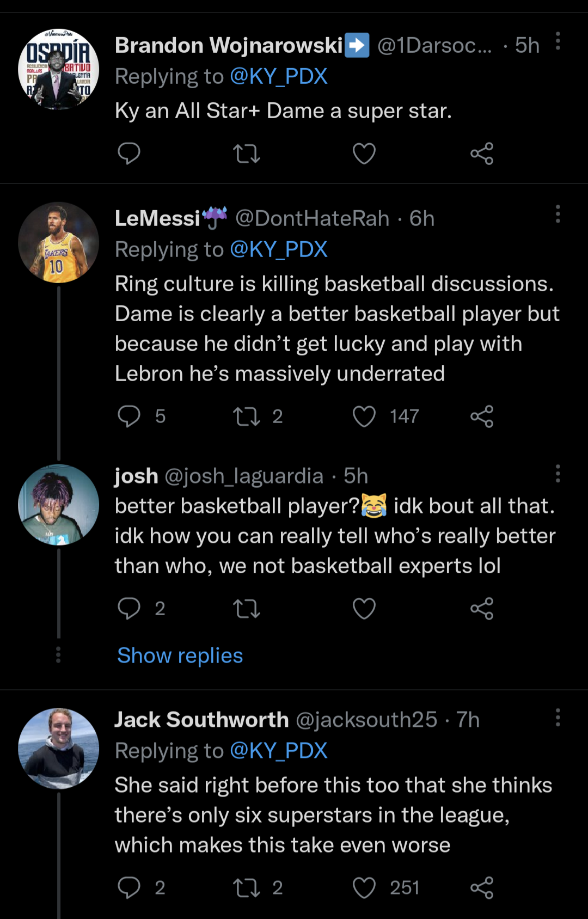Open @KY_PDX mention under LeMessi
588x919 pixels.
click(x=278, y=249)
